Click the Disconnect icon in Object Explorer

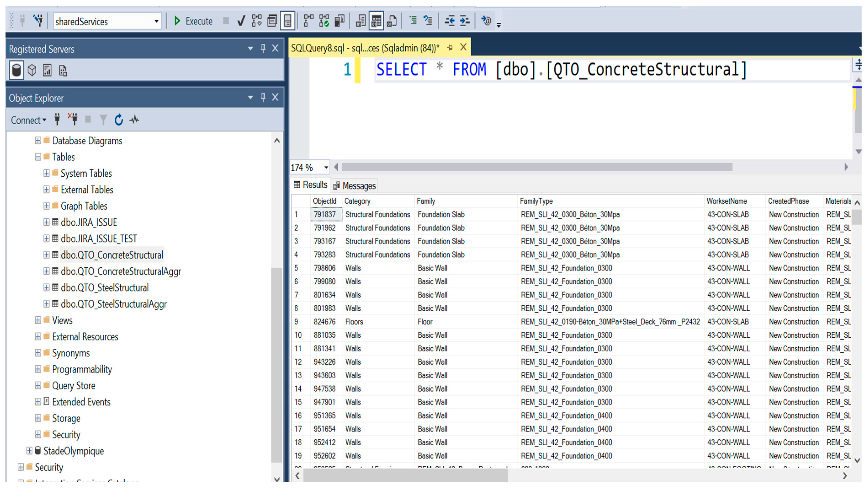[x=73, y=119]
